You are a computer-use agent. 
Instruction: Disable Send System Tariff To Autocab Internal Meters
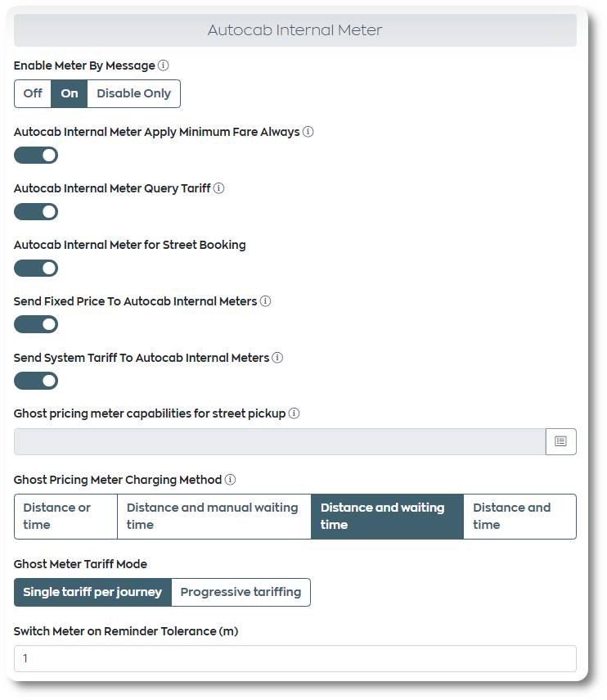(x=35, y=380)
